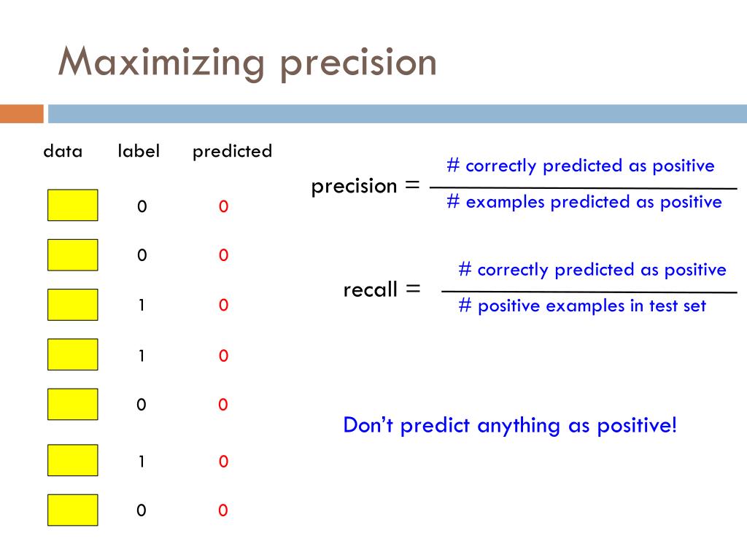Select the "data" column header
The height and width of the screenshot is (560, 747).
click(63, 152)
